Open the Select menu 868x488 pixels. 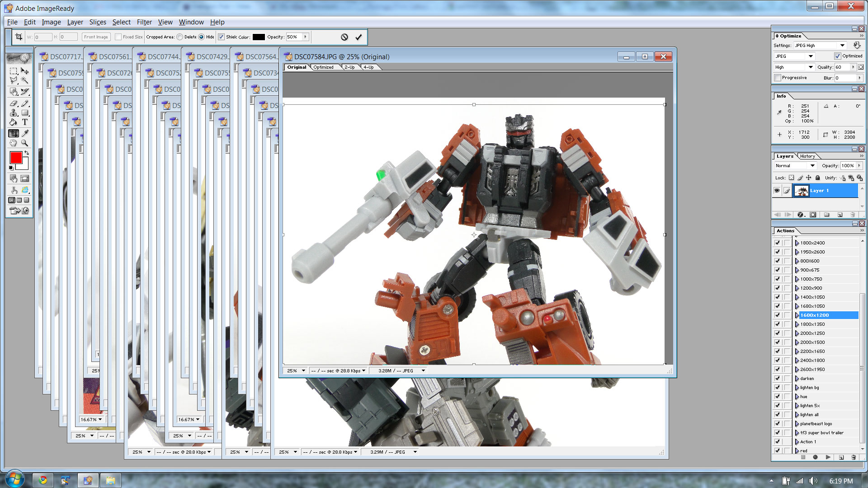[x=122, y=22]
